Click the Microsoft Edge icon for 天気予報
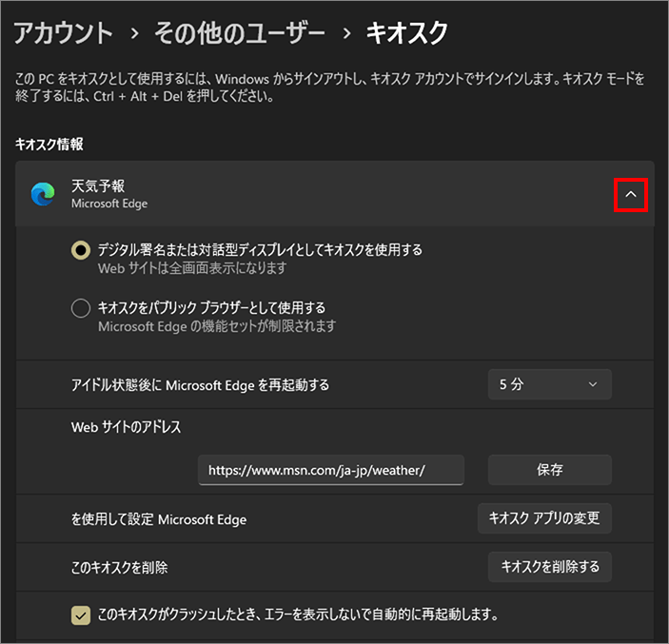 (43, 194)
